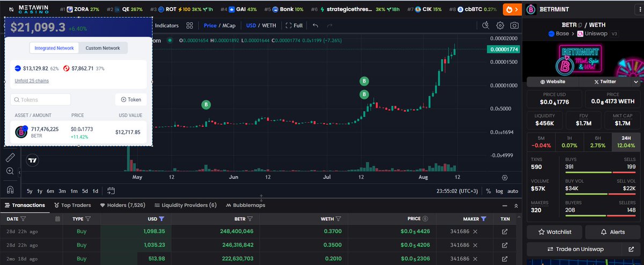644x265 pixels.
Task: Open the Top Traders tab
Action: pos(72,205)
